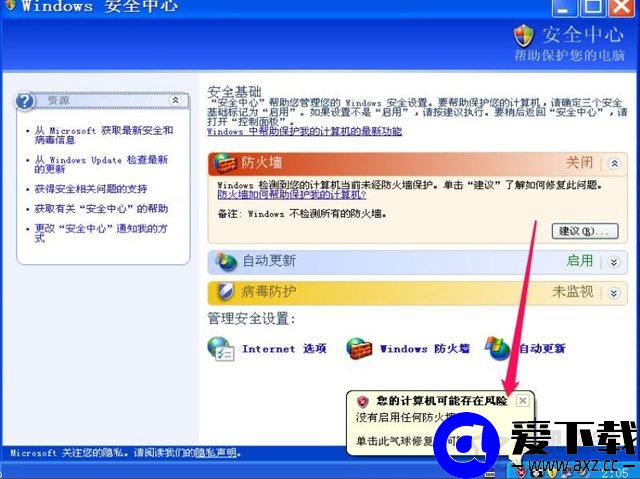Screen dimensions: 640x479
Task: Click the 启用 status text in Automatic Updates header
Action: 580,261
